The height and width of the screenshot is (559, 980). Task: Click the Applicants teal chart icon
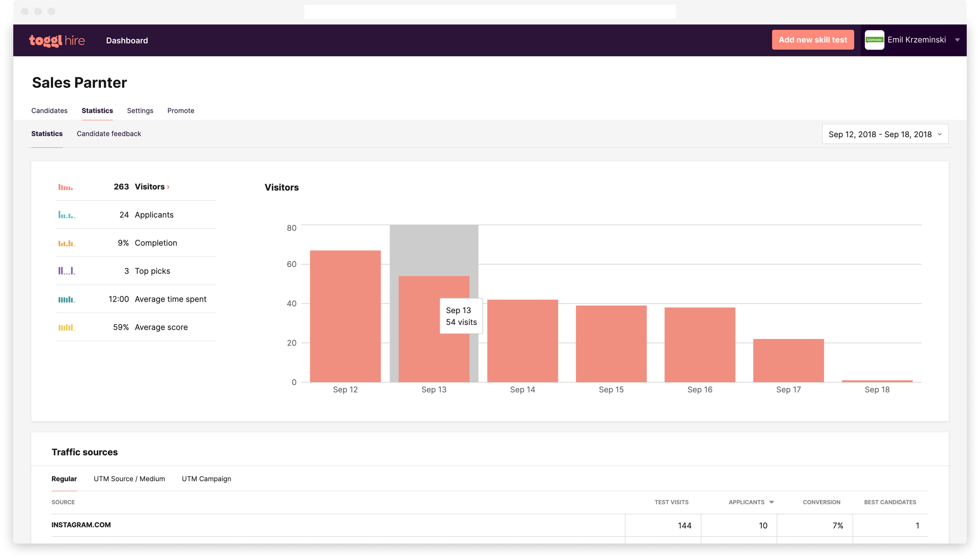(66, 214)
